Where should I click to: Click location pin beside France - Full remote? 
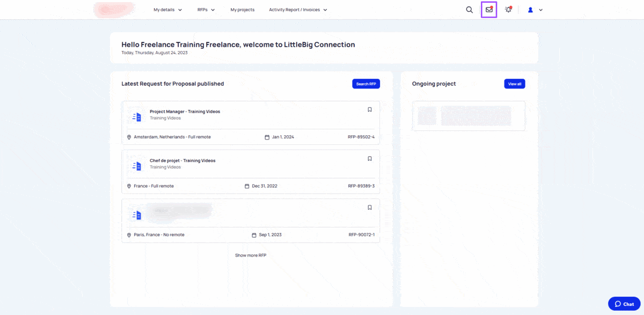coord(129,186)
